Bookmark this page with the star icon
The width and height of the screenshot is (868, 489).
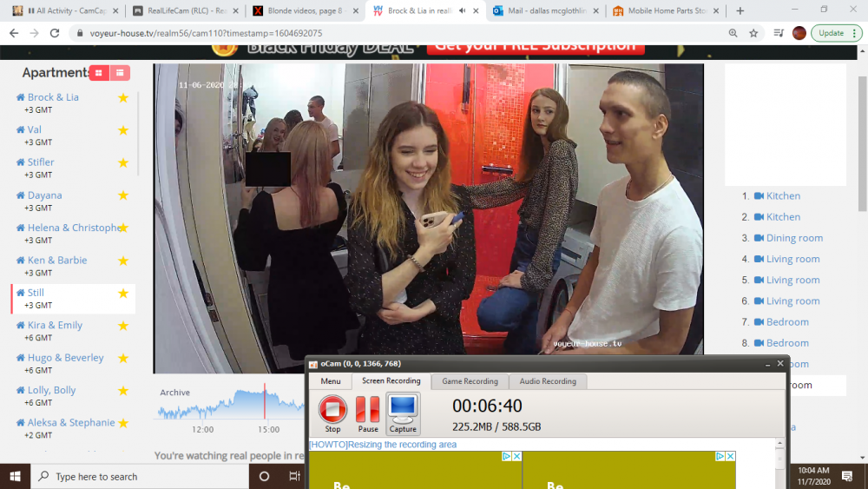(x=753, y=33)
